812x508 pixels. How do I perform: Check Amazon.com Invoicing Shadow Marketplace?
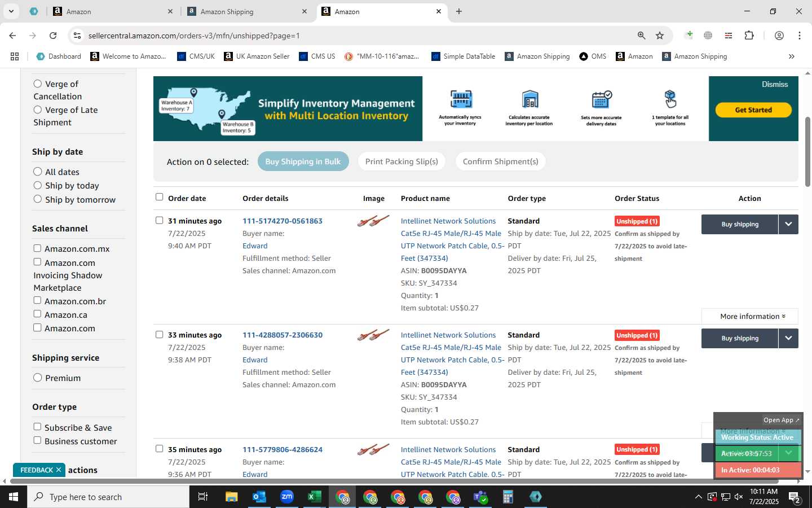click(x=37, y=262)
